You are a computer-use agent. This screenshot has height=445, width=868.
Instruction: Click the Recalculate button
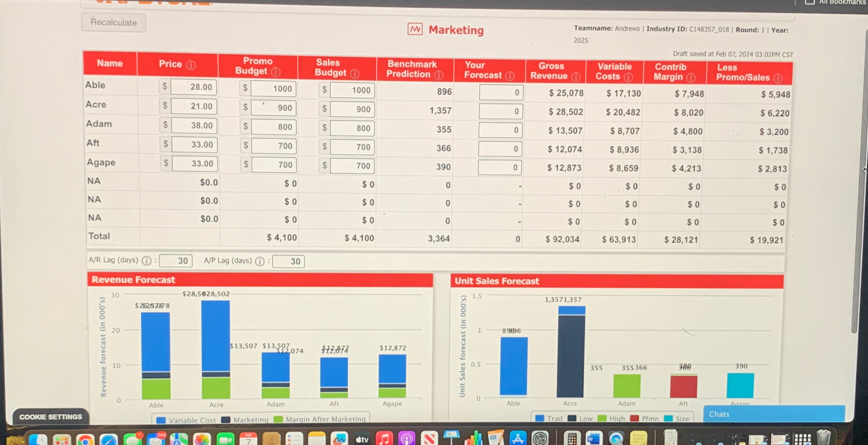click(114, 22)
